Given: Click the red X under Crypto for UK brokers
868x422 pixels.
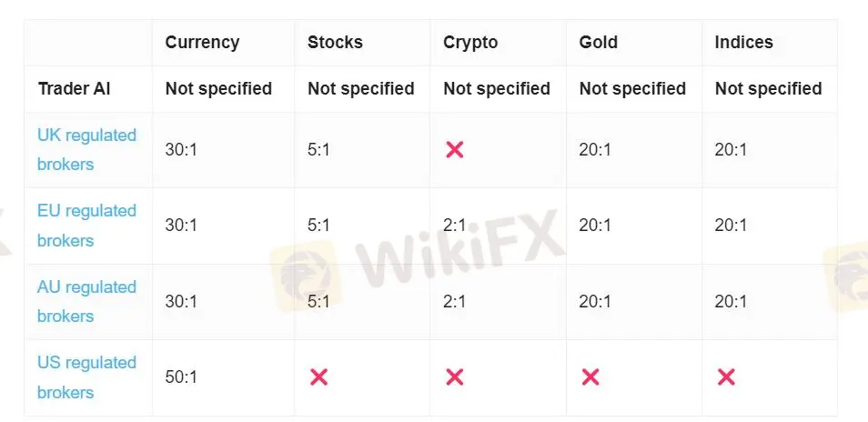Looking at the screenshot, I should (x=454, y=149).
